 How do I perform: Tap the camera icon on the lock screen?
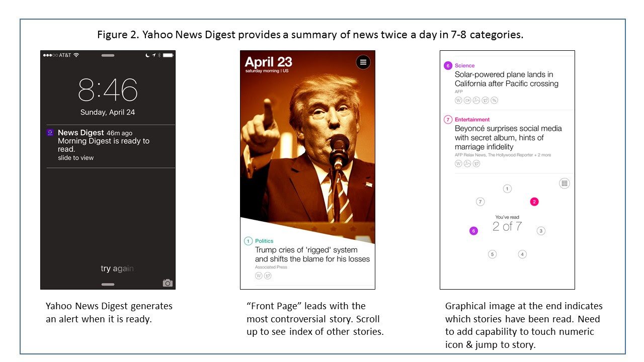pyautogui.click(x=168, y=283)
